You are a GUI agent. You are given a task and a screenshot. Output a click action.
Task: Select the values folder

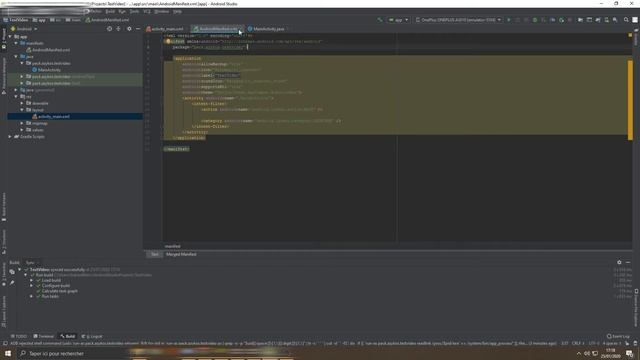(x=35, y=130)
